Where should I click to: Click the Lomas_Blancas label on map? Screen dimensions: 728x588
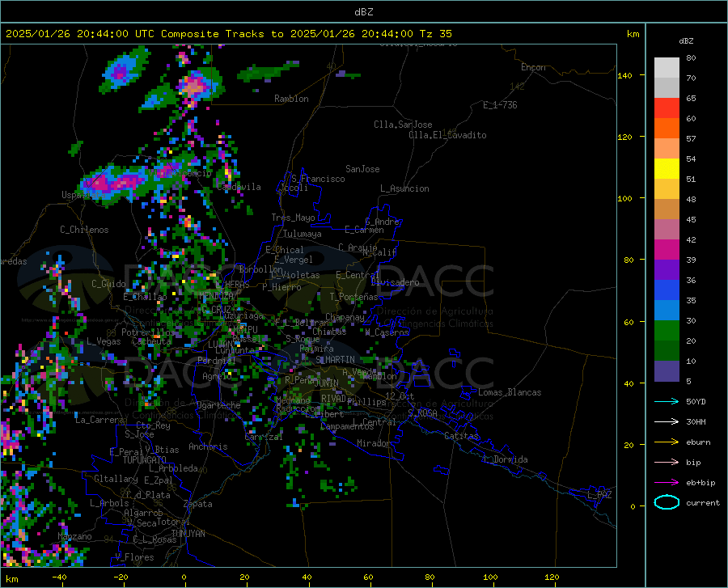(510, 392)
